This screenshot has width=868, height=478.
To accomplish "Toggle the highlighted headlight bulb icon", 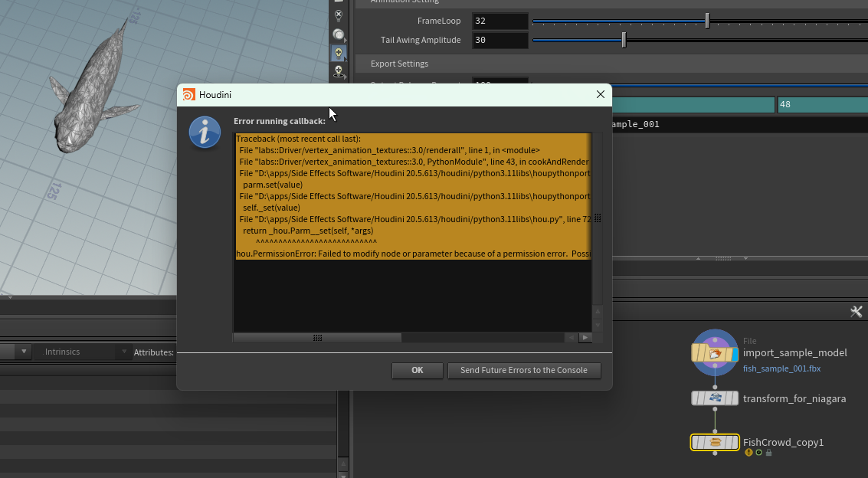I will (x=338, y=53).
